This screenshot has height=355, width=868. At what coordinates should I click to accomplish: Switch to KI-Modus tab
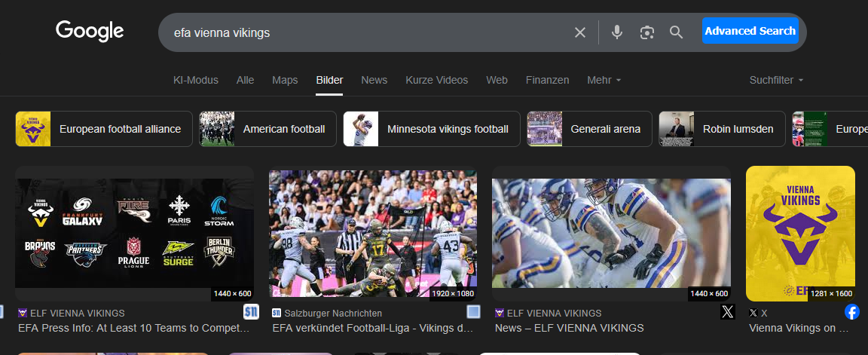[196, 81]
